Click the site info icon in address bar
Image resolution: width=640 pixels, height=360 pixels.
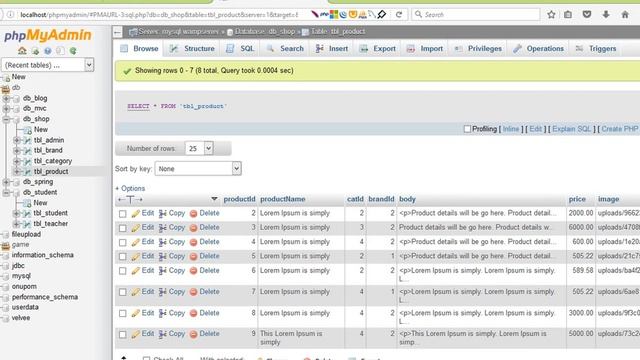[11, 15]
